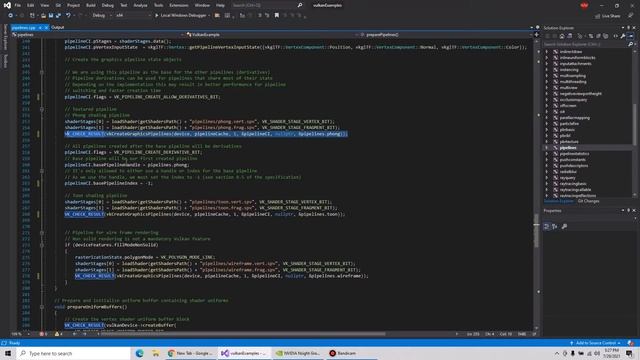Click Properties panel Property Pages wrench icon
Viewport: 640px width, 360px height.
[x=564, y=227]
